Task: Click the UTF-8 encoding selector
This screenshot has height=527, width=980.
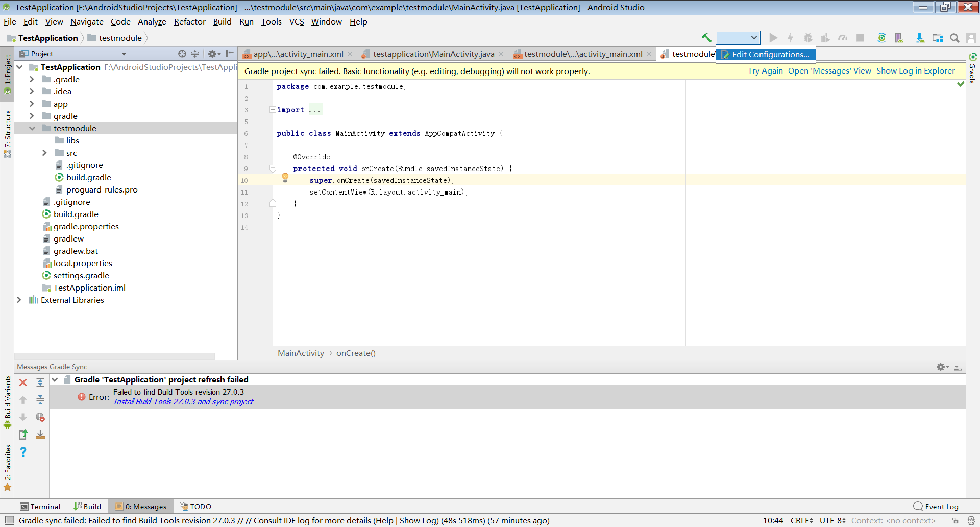Action: coord(832,521)
